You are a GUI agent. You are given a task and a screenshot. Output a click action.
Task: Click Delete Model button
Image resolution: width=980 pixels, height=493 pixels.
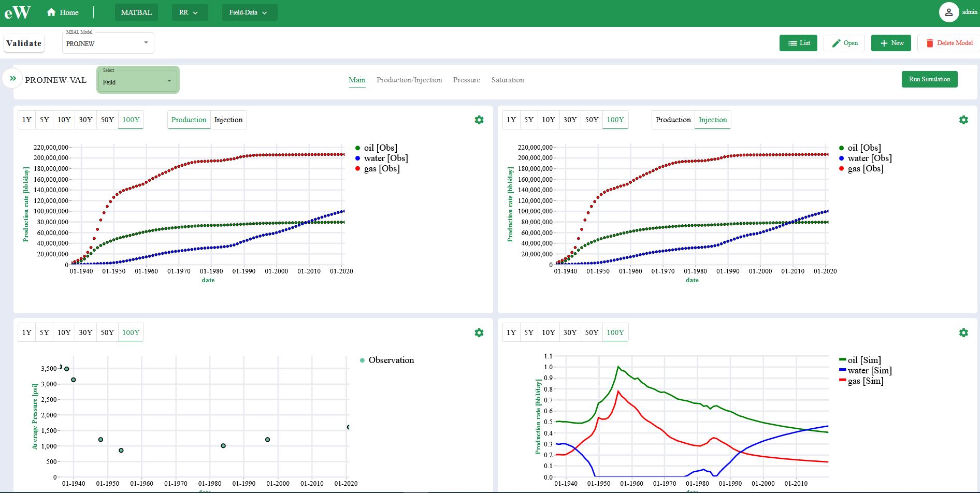pos(949,43)
